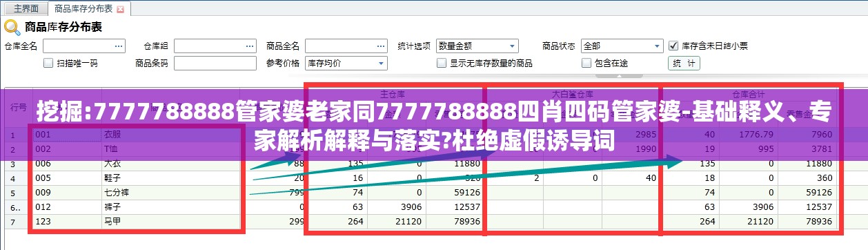Click the value 1990 in row 2

646,148
